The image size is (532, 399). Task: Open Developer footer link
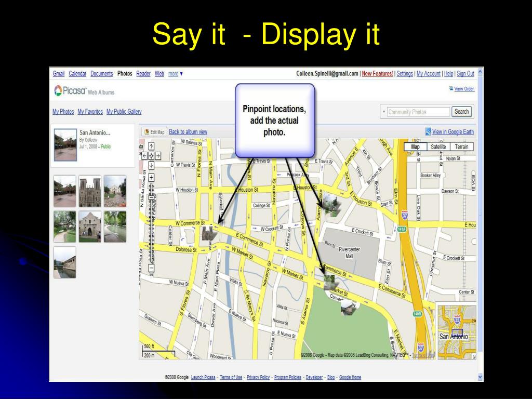click(x=314, y=377)
